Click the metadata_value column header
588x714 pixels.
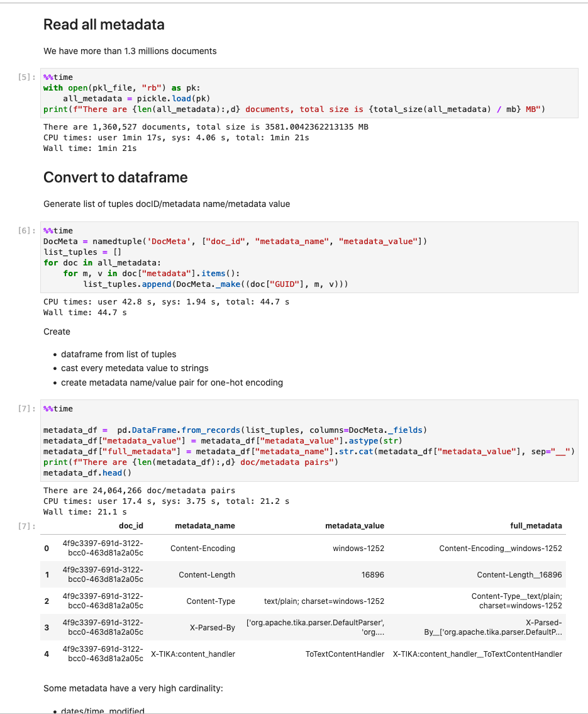354,525
